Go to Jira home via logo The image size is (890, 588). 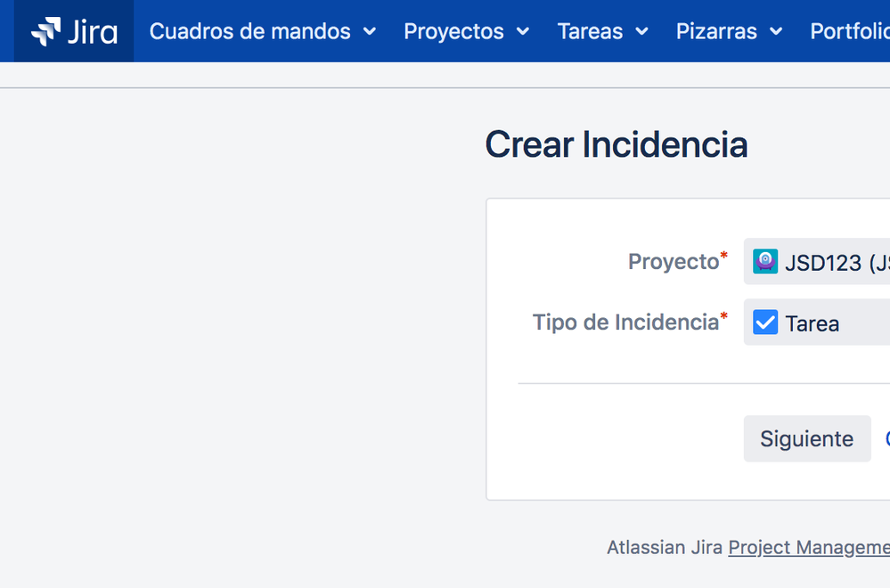(x=74, y=31)
